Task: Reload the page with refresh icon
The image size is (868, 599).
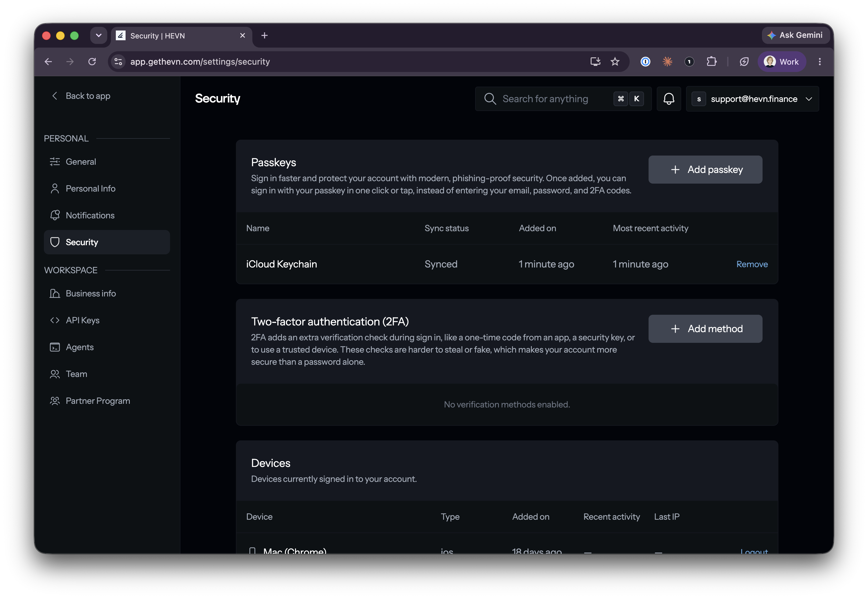Action: pos(92,62)
